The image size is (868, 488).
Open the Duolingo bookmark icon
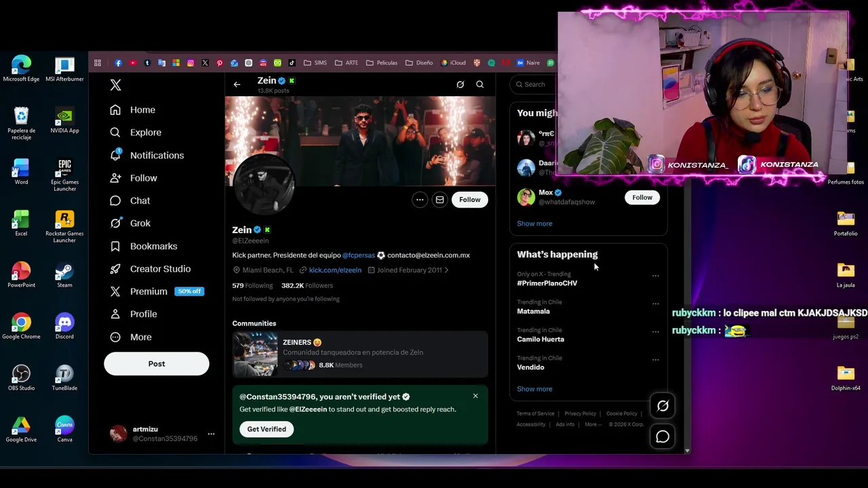pos(277,63)
